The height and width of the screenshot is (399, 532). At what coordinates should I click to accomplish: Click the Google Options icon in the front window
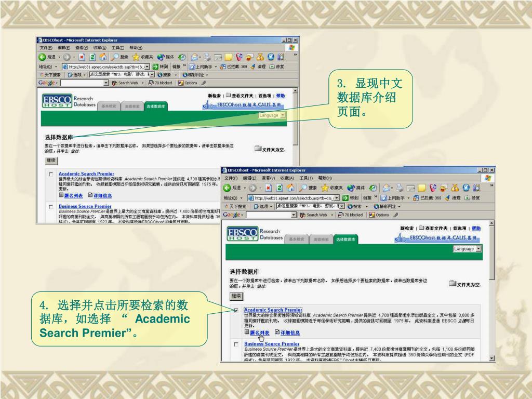[372, 215]
